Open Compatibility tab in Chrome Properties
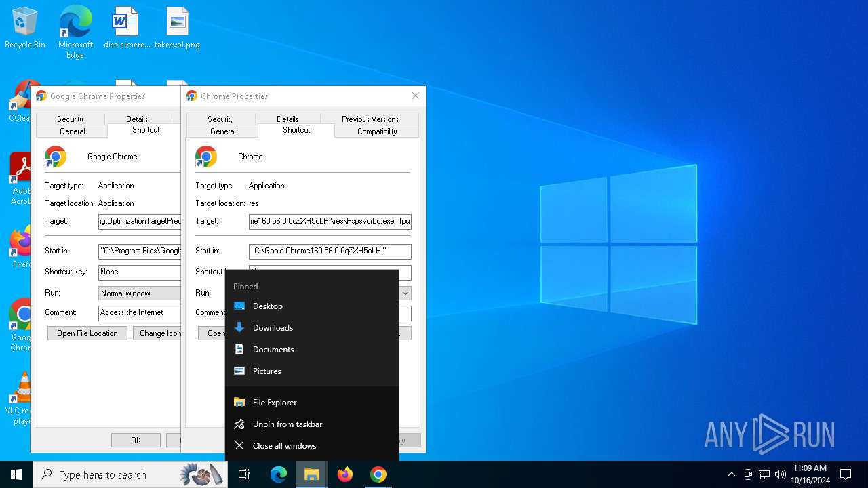868x488 pixels. click(x=377, y=131)
